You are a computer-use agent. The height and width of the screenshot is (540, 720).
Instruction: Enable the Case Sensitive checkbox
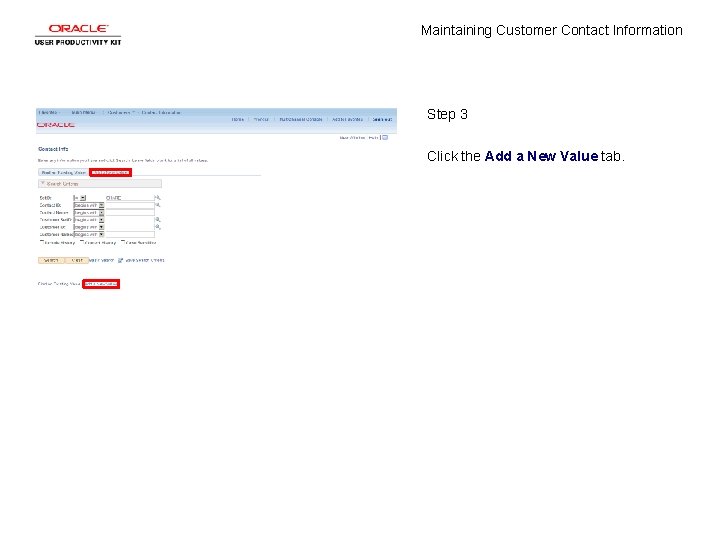(x=123, y=242)
